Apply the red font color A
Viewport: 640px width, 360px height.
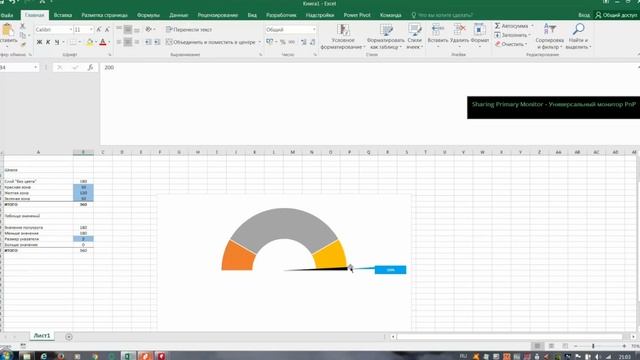coord(103,42)
